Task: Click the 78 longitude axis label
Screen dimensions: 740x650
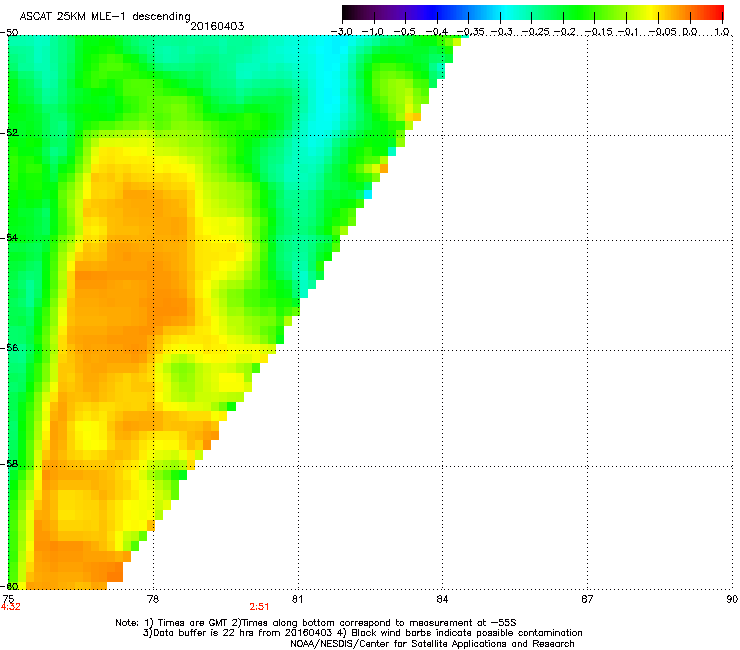Action: (153, 599)
